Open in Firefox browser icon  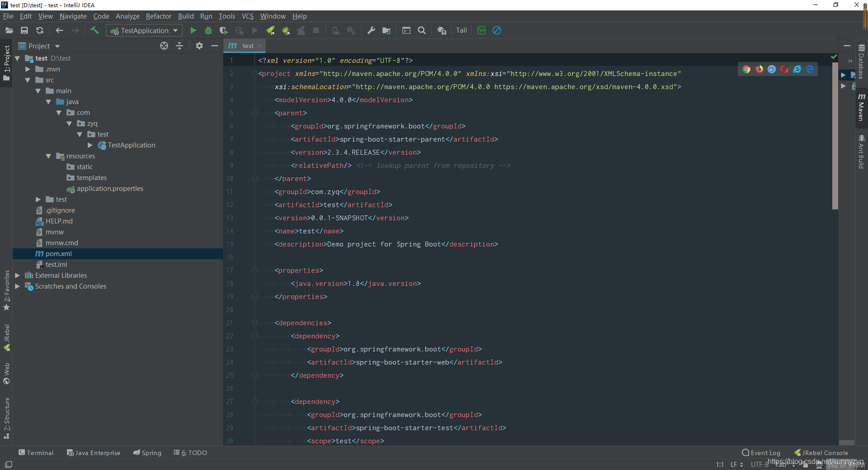(759, 69)
